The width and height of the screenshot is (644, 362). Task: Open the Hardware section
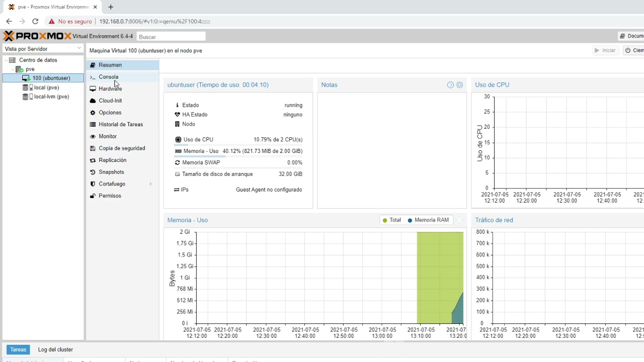pyautogui.click(x=123, y=88)
